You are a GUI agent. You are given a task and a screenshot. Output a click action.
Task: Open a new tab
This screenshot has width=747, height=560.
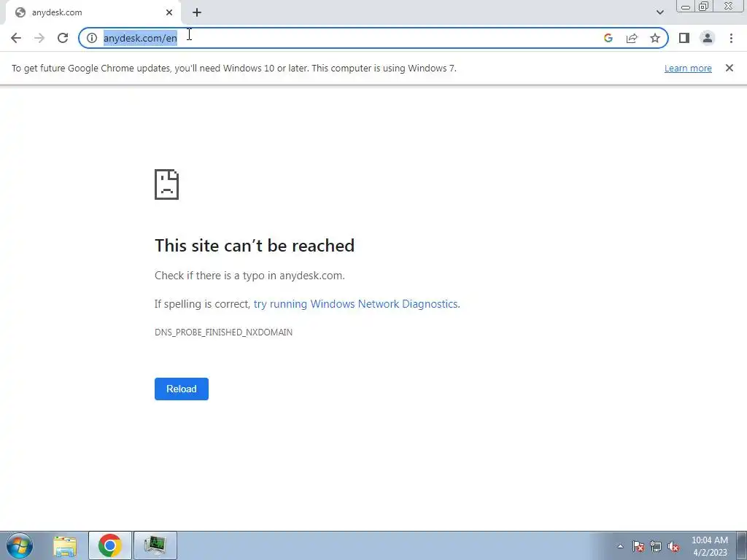197,12
